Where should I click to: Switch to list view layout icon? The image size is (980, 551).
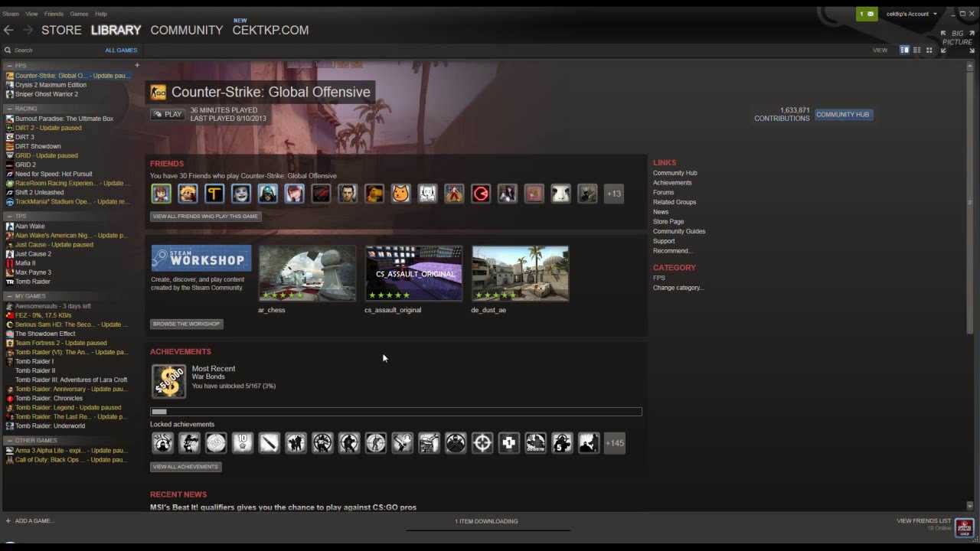pos(916,50)
